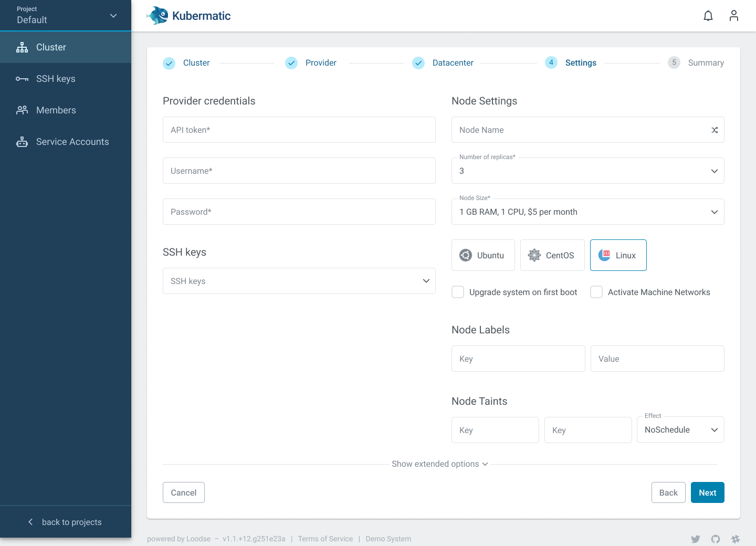Cancel the cluster creation wizard
The width and height of the screenshot is (756, 546).
pyautogui.click(x=184, y=492)
